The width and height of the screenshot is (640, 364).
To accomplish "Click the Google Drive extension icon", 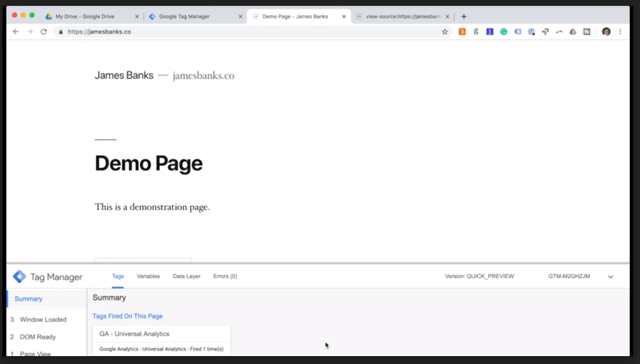I will point(572,31).
